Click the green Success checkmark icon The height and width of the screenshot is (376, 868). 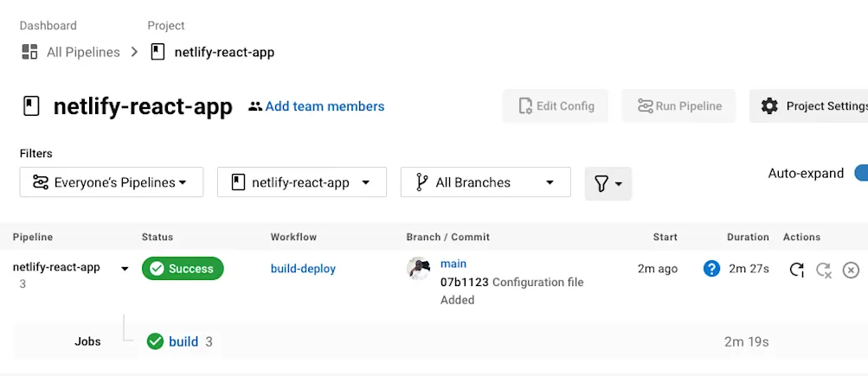[x=157, y=269]
